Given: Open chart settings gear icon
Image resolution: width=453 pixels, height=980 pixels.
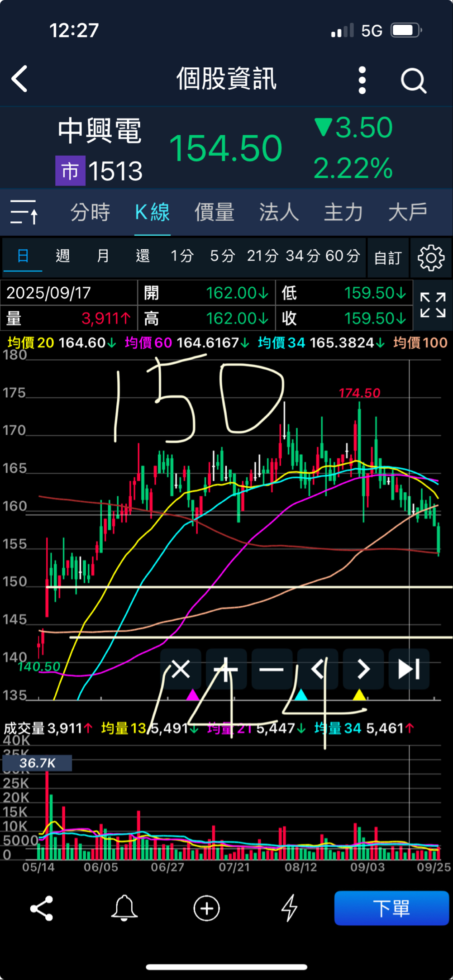Looking at the screenshot, I should coord(431,258).
